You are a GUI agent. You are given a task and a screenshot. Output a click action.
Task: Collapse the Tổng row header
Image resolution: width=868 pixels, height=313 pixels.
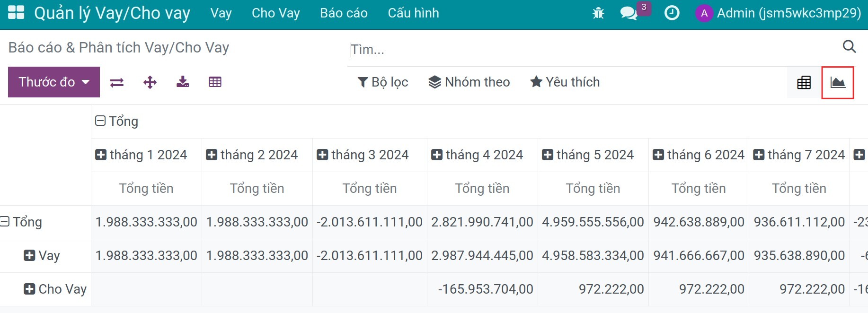pos(21,222)
